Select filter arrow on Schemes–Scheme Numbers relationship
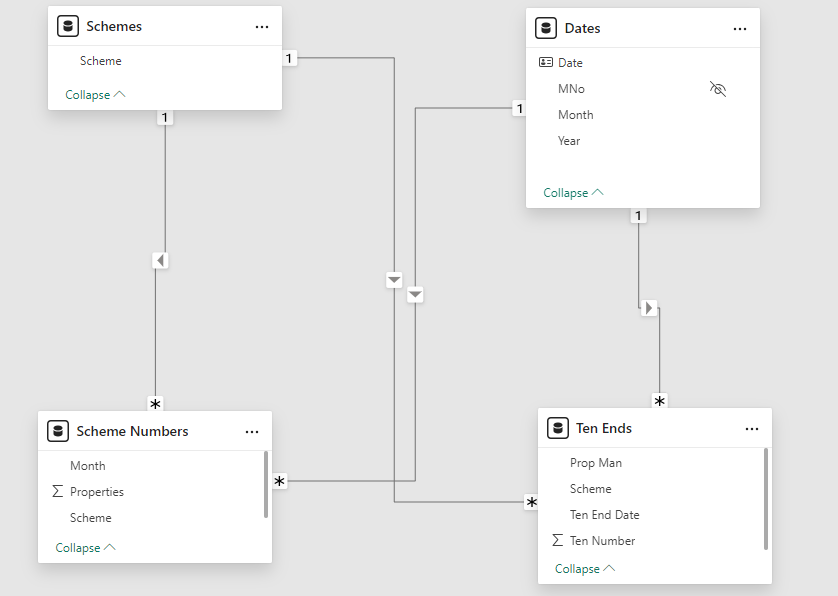 [160, 260]
